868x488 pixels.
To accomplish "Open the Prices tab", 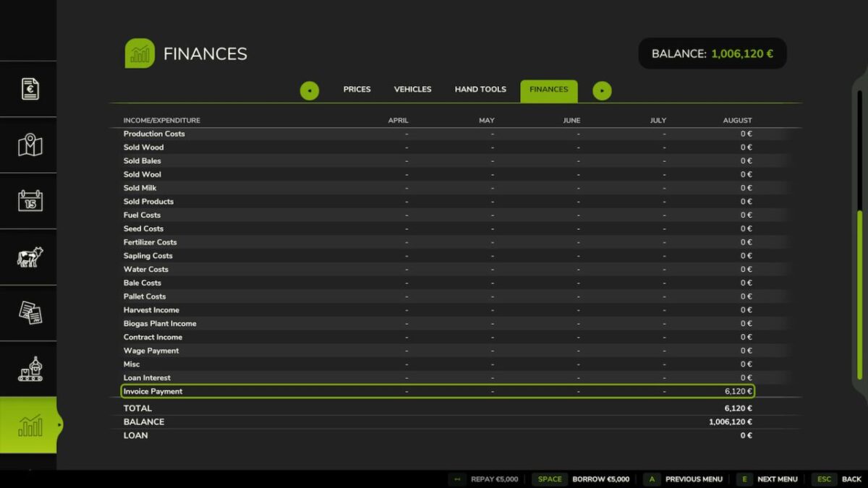I will [x=357, y=89].
